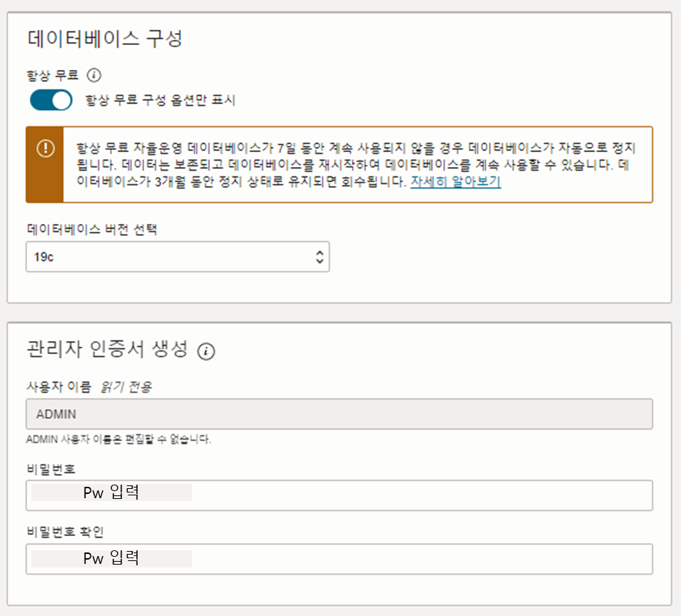The image size is (681, 616).
Task: Click text ADMIN 사용자 이름은 편집할 수 없습니다.
Action: 118,439
